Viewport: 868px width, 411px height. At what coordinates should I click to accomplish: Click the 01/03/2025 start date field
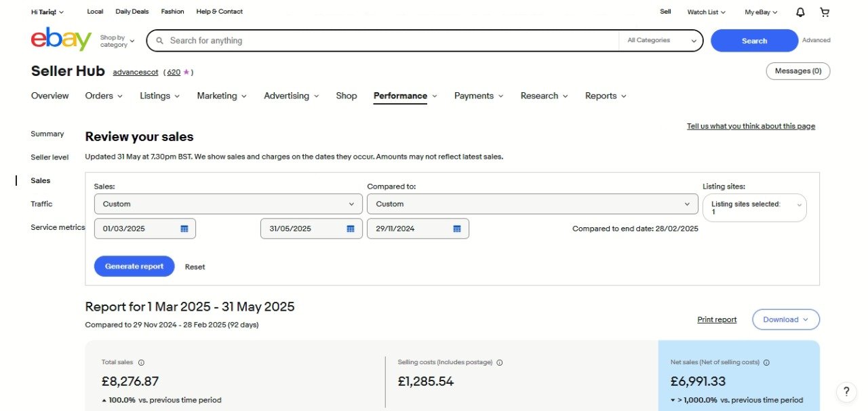click(x=145, y=229)
